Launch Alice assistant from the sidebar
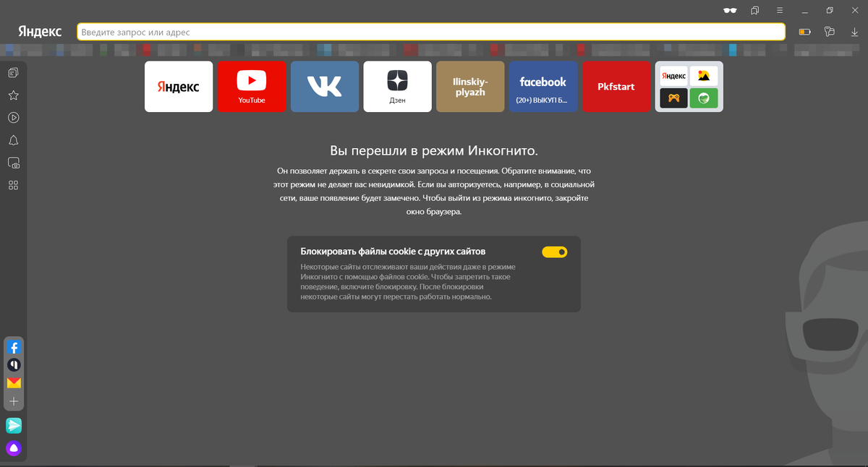Screen dimensions: 868x467 14,448
